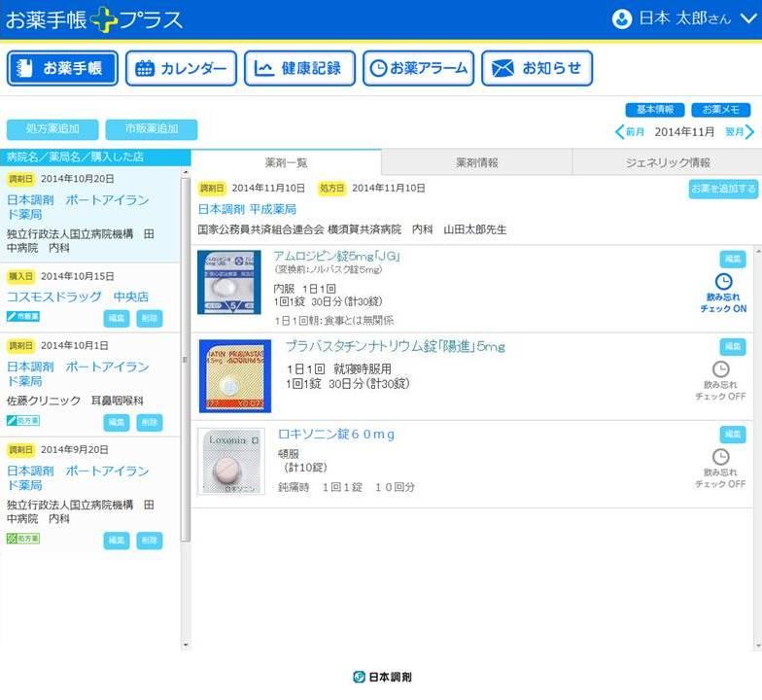Go to next month 翌月
The height and width of the screenshot is (700, 762).
pos(739,132)
